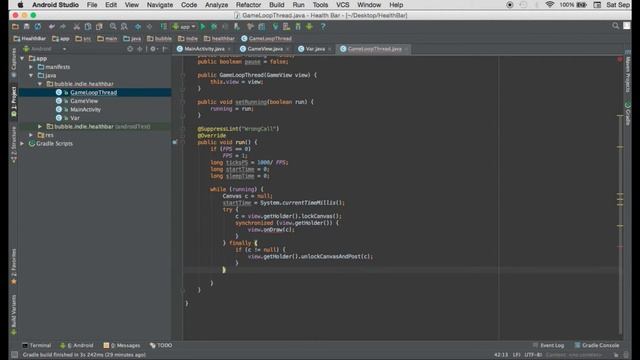The width and height of the screenshot is (640, 360).
Task: Expand the res folder arrow
Action: point(31,135)
